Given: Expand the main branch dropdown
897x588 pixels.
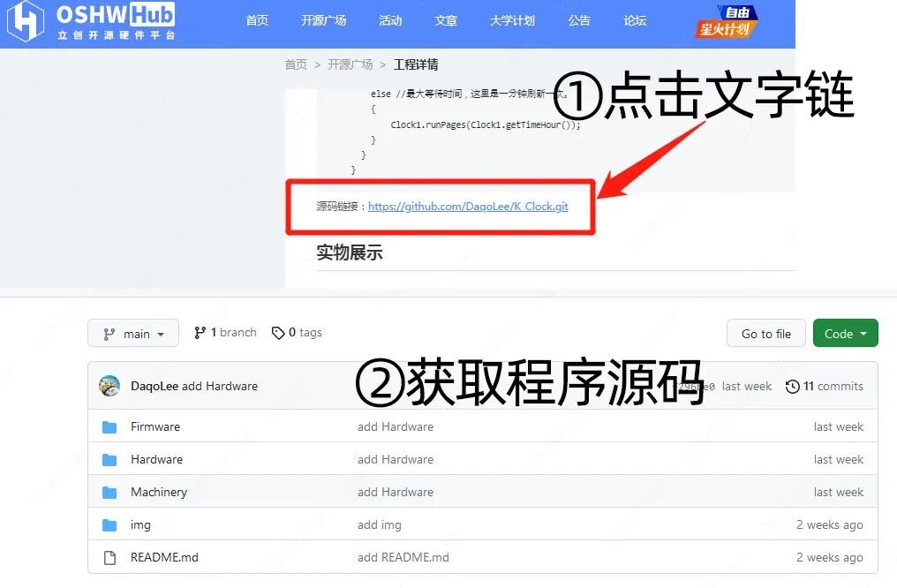Looking at the screenshot, I should coord(133,334).
